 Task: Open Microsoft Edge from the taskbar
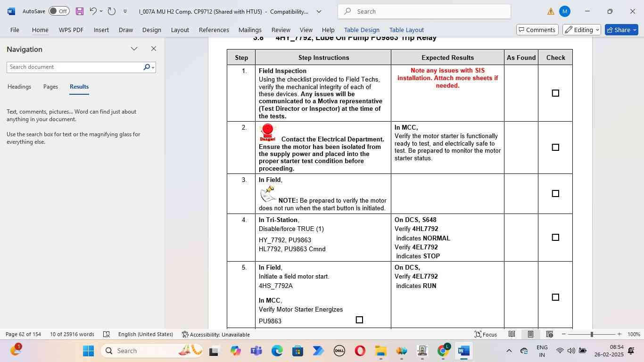(x=277, y=351)
